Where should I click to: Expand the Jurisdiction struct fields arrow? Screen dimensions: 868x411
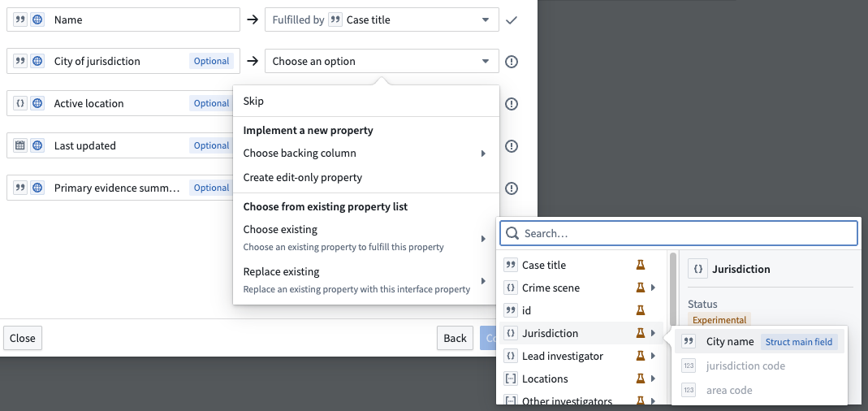tap(654, 333)
